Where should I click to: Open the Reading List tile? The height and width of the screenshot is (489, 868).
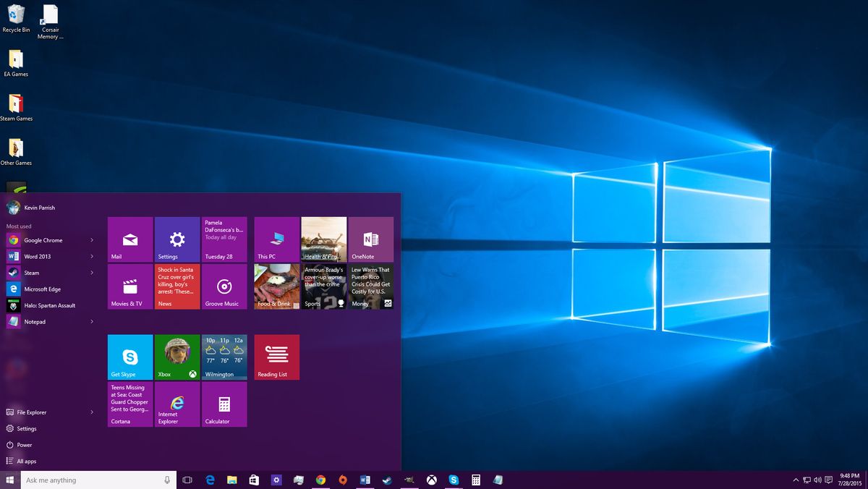[276, 357]
